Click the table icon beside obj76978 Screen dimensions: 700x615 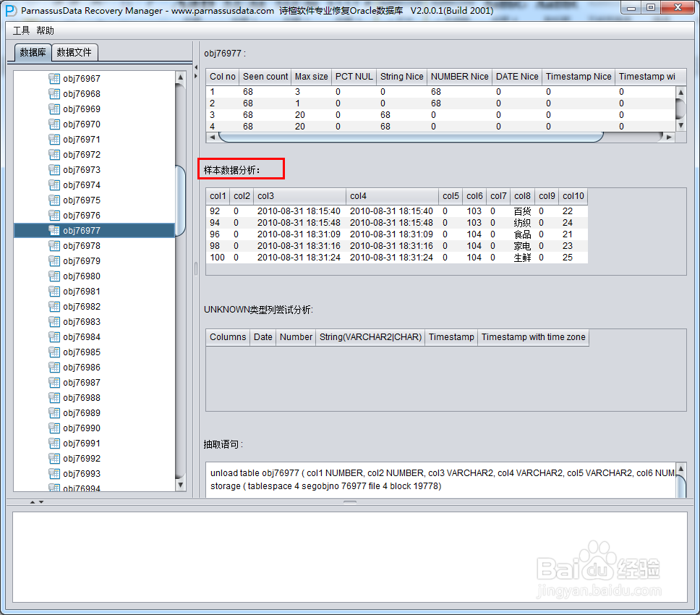click(54, 246)
